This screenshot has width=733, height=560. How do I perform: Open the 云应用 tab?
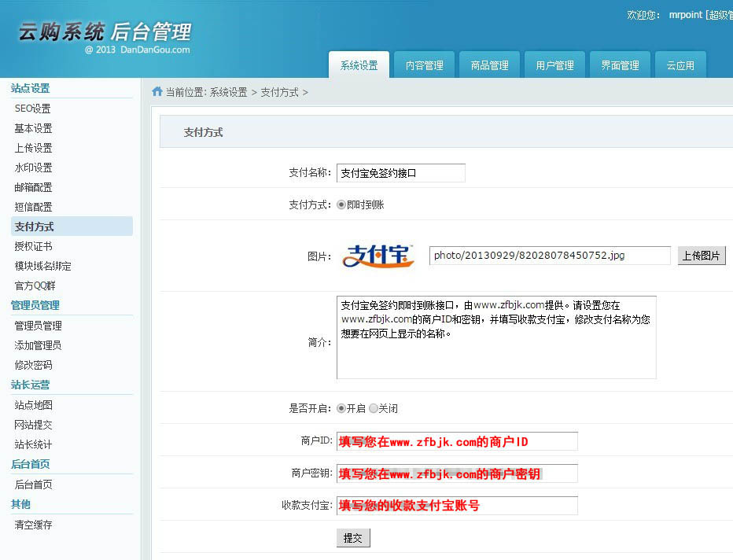680,65
